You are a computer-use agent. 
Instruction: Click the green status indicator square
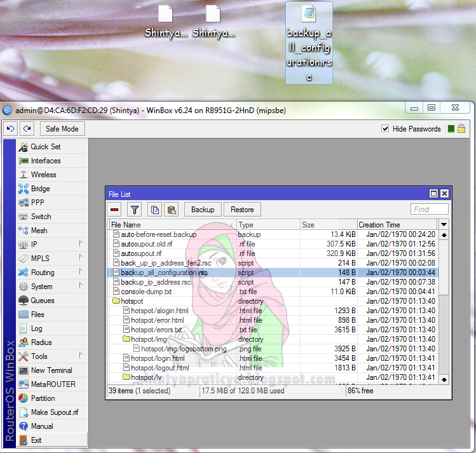click(451, 129)
